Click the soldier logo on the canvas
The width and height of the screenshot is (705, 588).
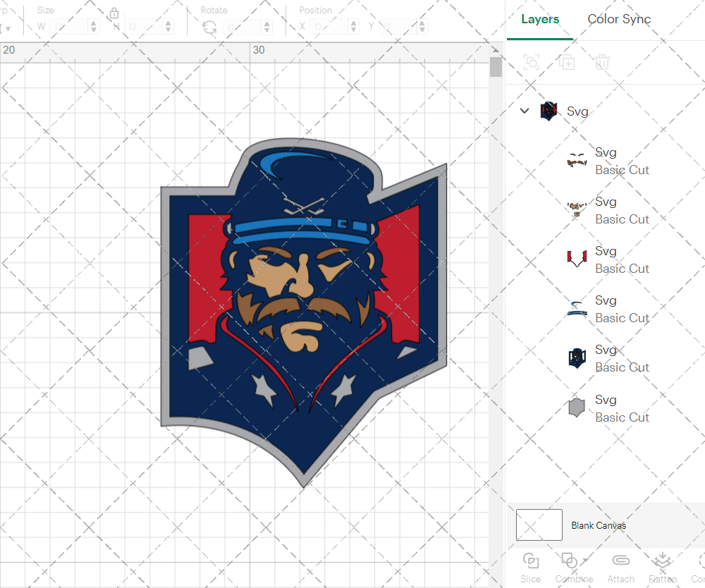coord(303,312)
